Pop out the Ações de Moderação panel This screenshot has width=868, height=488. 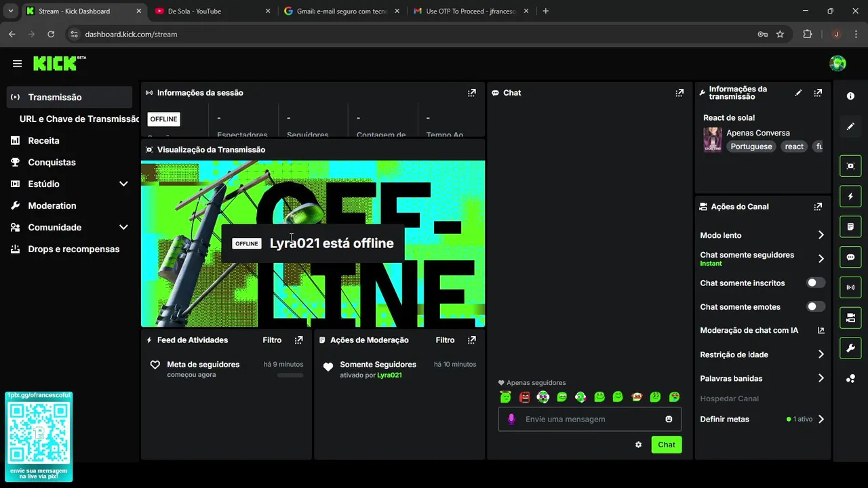[472, 340]
